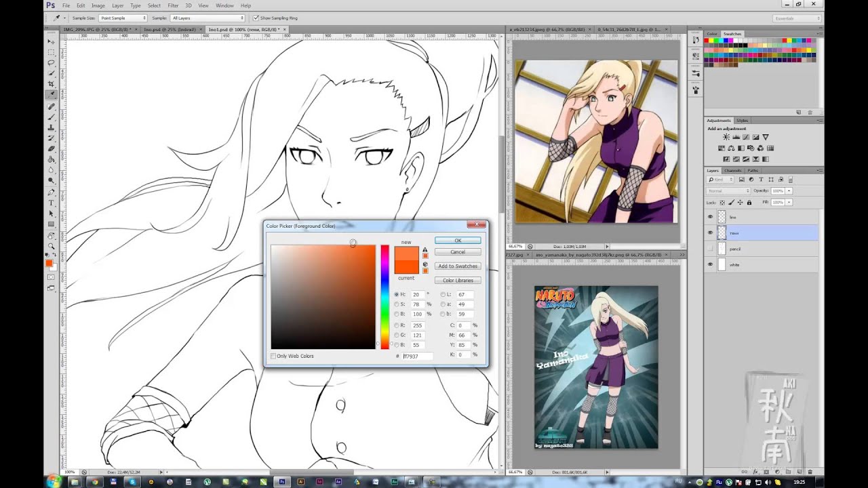Select the Rectangle shape tool

click(x=51, y=224)
